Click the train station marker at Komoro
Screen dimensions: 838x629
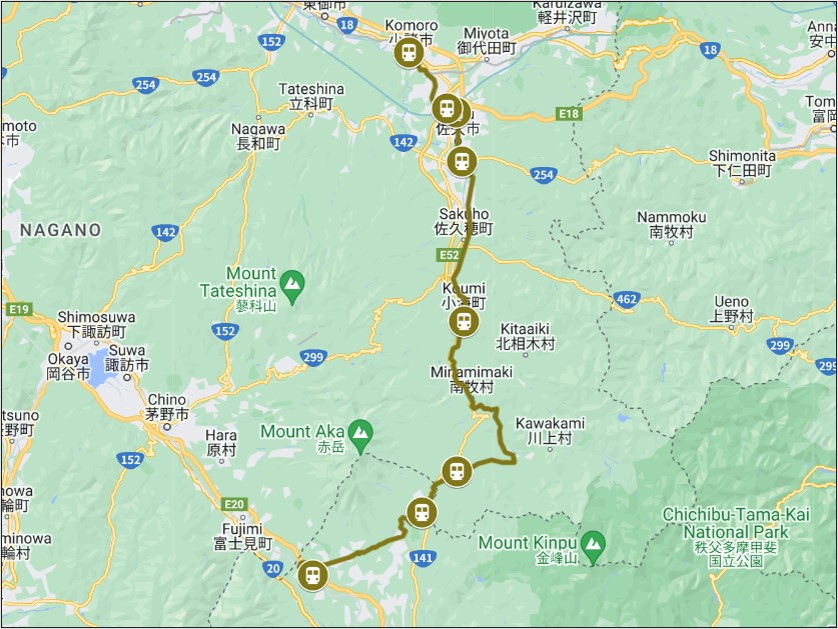409,53
